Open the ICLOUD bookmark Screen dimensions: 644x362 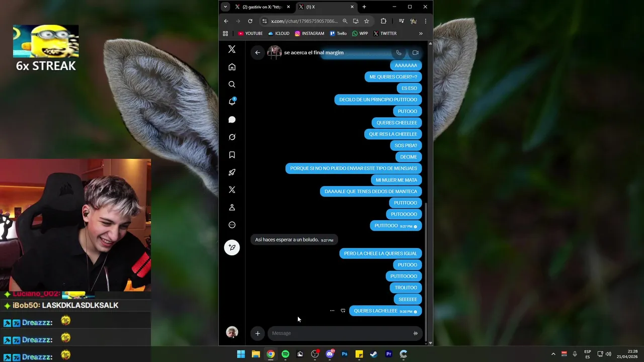coord(279,34)
